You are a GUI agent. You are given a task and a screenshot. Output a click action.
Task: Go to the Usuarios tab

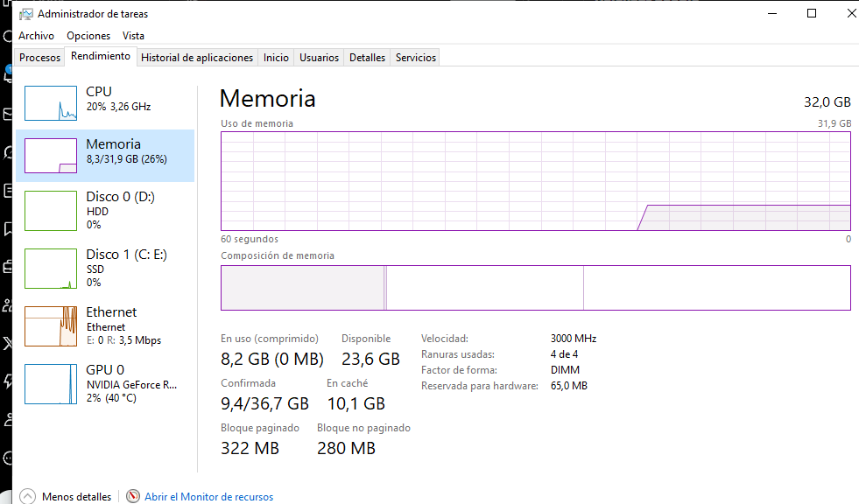coord(319,58)
